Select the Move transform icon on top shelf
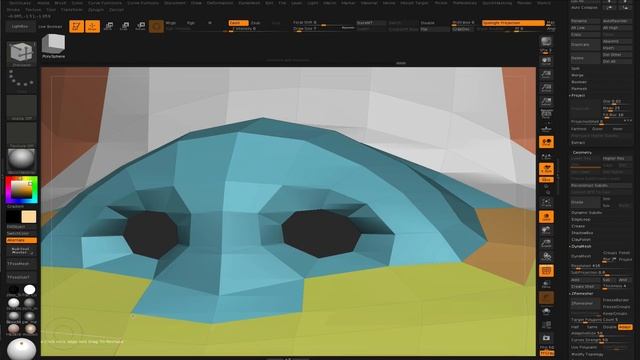640x360 pixels. click(x=109, y=27)
